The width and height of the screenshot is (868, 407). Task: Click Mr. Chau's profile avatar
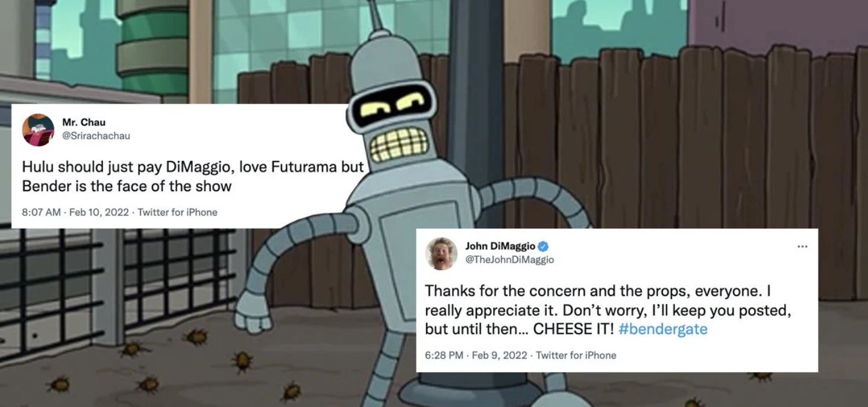coord(38,130)
